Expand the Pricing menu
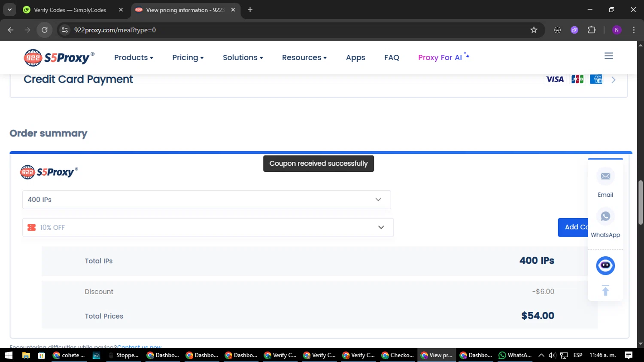 [x=188, y=58]
